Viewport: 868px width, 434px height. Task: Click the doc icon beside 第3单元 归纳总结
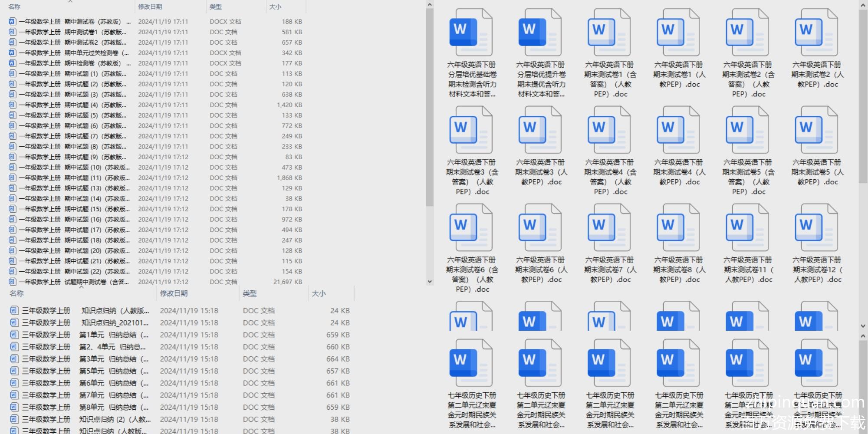click(x=14, y=359)
